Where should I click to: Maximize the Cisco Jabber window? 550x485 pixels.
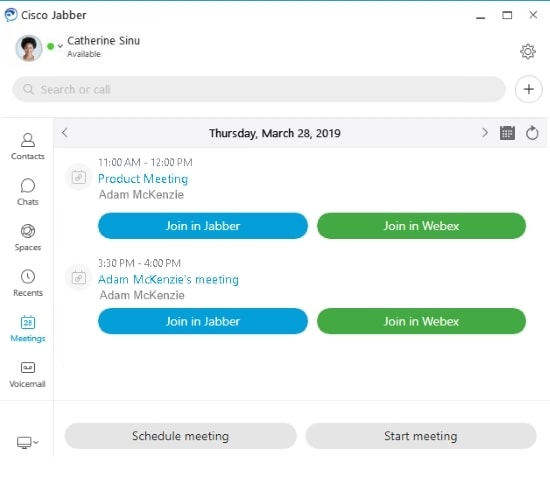tap(507, 15)
